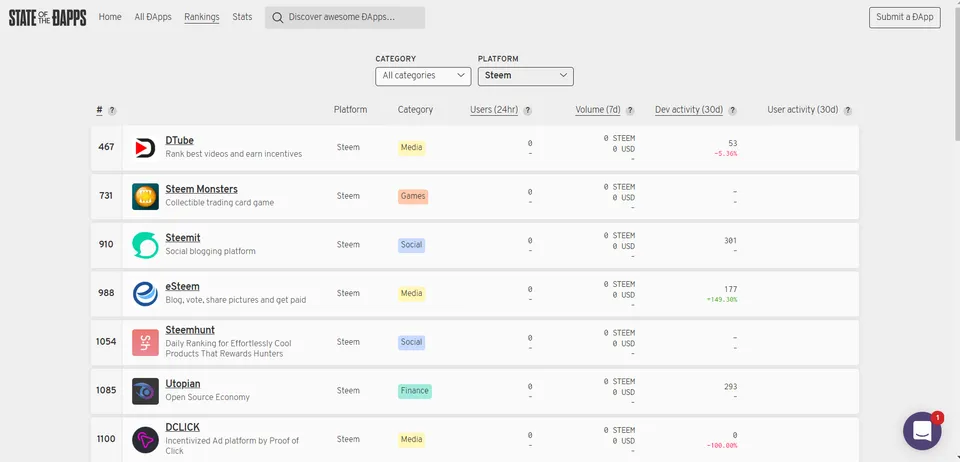Open the DTube link
The height and width of the screenshot is (462, 960).
click(x=179, y=141)
